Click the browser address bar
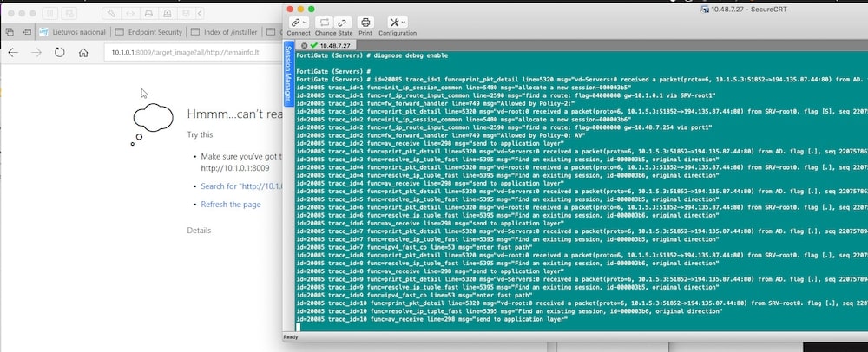Screen dimensions: 868x352 point(194,53)
